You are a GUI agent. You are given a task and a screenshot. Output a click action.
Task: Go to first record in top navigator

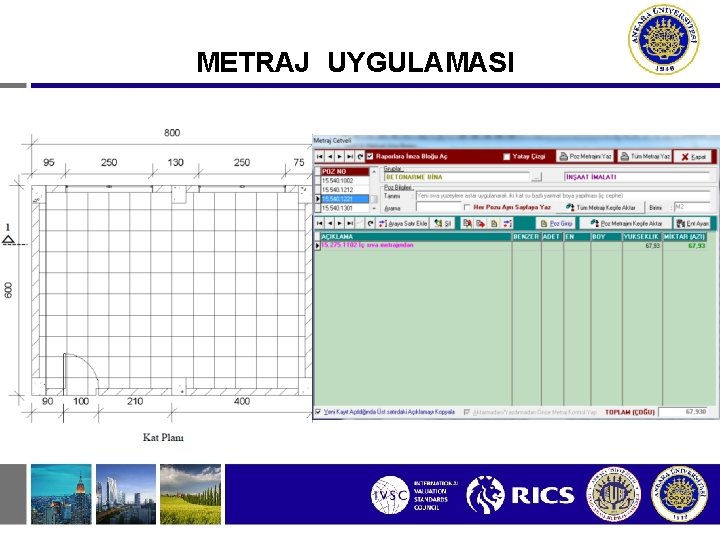click(x=320, y=157)
